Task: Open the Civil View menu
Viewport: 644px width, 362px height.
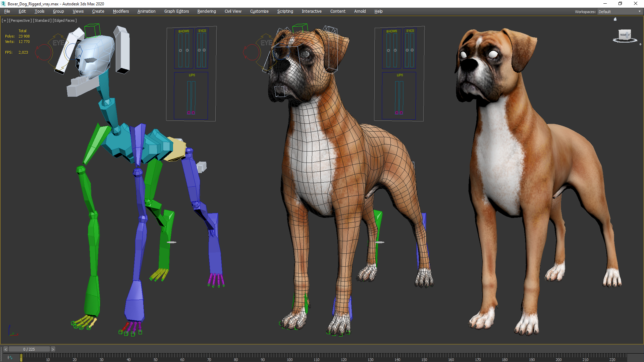Action: 233,11
